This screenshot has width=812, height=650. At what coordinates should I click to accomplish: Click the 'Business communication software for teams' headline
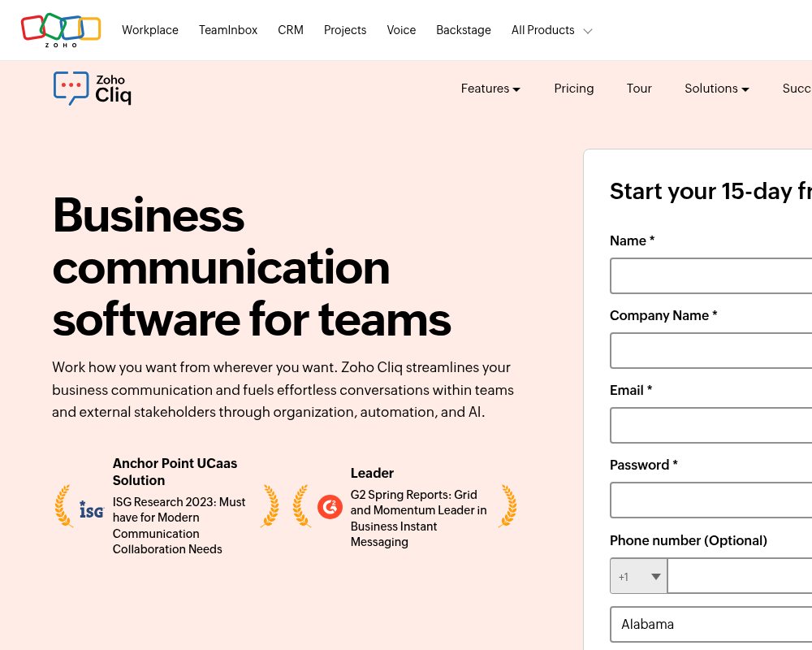[252, 267]
